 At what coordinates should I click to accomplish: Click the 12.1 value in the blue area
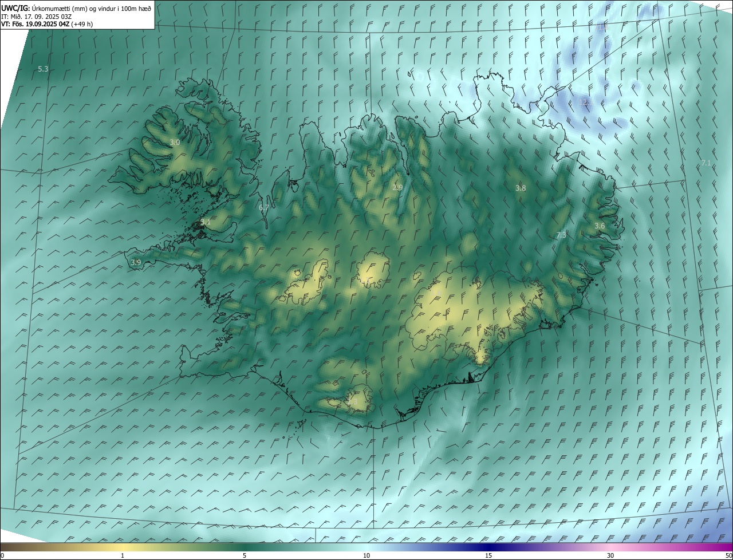(x=585, y=102)
